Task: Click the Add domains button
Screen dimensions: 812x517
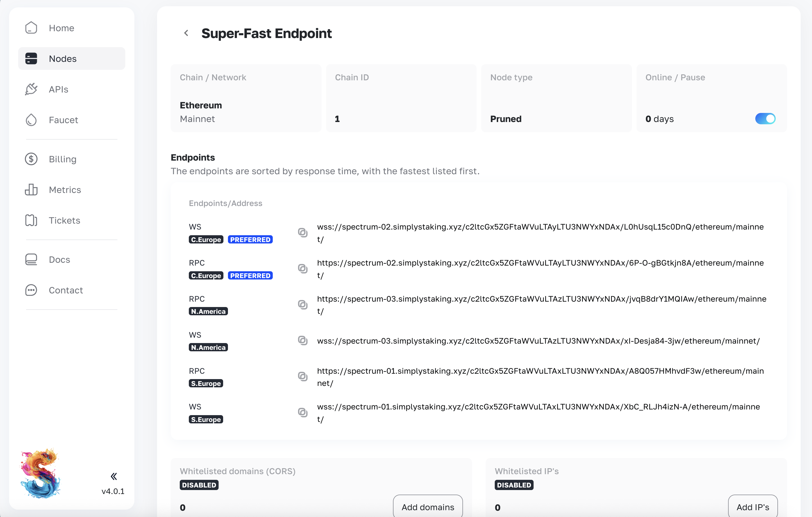Action: coord(428,507)
